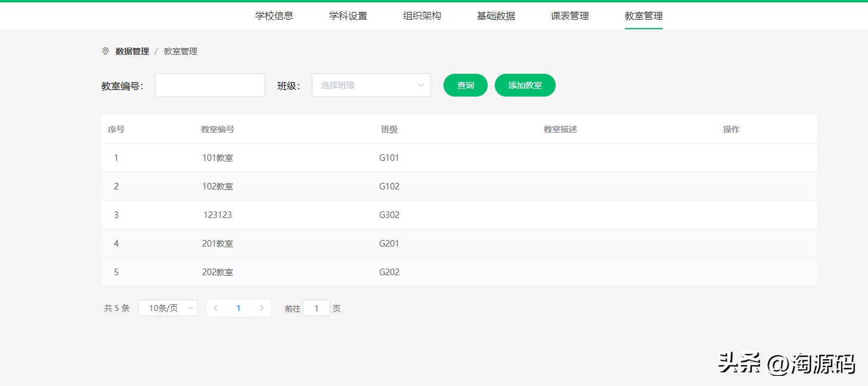Open the 组织架构 section
This screenshot has width=868, height=386.
(421, 16)
